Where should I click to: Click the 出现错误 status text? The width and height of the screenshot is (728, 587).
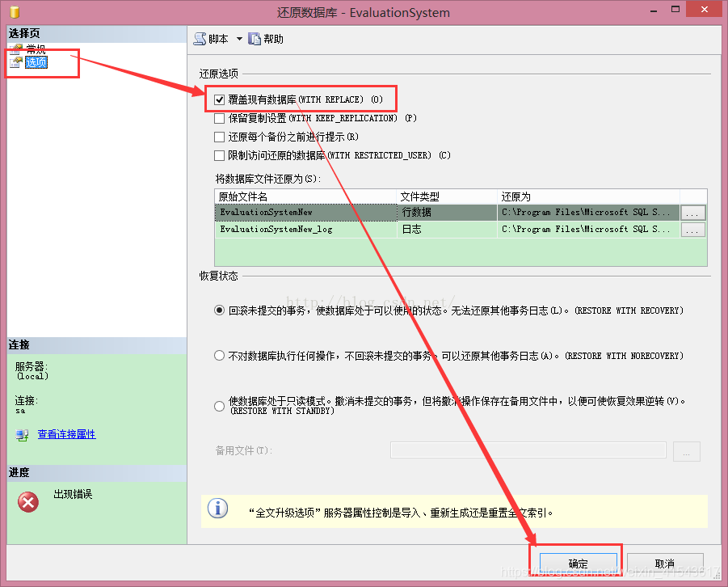(x=73, y=494)
